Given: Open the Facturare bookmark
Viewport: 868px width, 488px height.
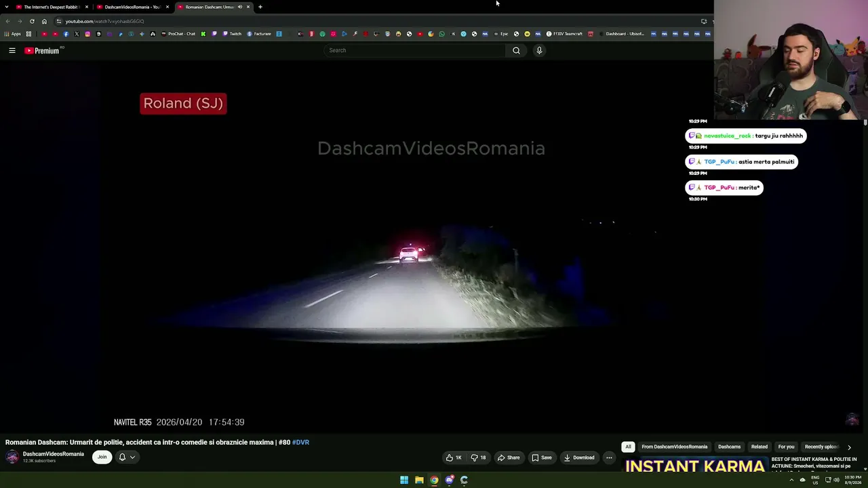Looking at the screenshot, I should [x=259, y=34].
